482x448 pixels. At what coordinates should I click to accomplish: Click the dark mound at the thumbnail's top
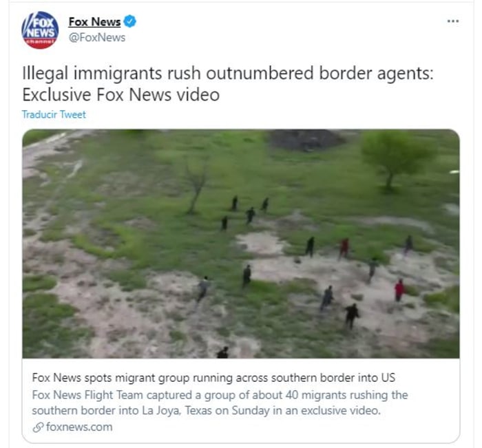[x=304, y=140]
